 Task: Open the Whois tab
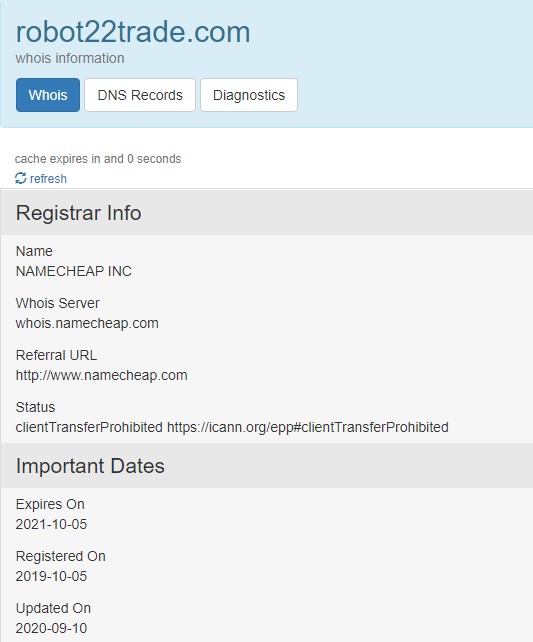pyautogui.click(x=48, y=95)
